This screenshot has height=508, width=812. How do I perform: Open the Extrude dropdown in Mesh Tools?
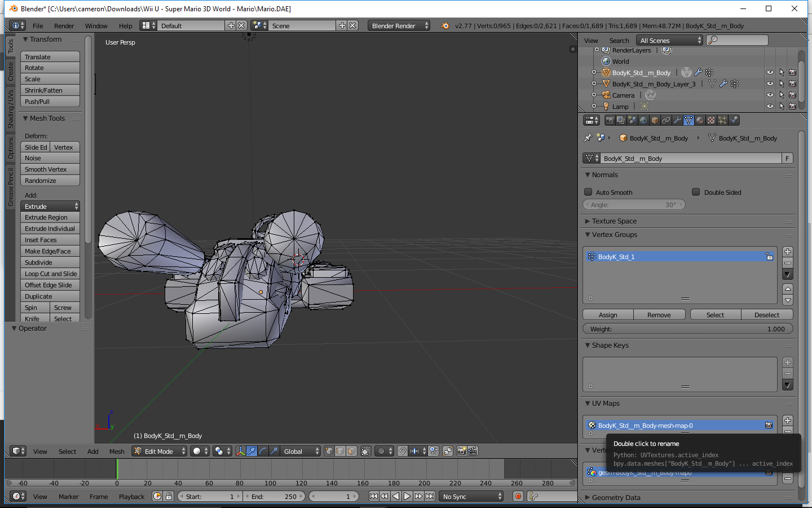pos(50,206)
